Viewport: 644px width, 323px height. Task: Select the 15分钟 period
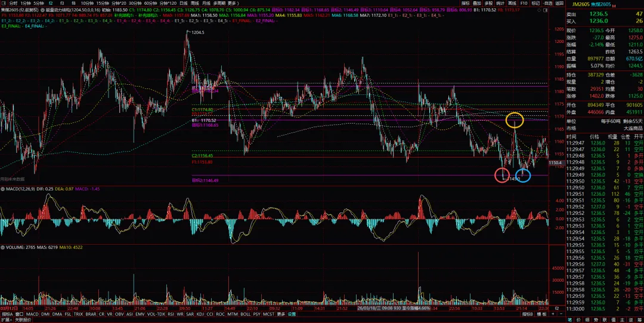103,3
